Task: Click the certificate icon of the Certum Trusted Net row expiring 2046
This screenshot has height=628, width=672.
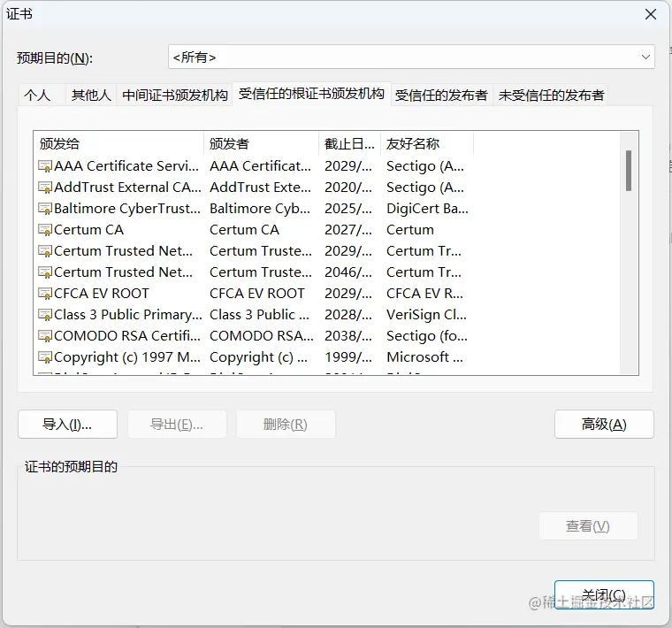Action: point(45,272)
